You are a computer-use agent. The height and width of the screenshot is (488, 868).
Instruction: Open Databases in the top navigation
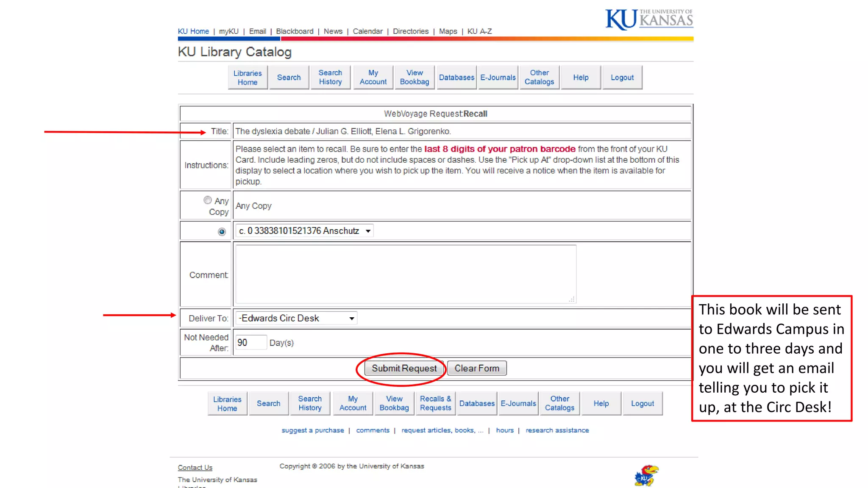[456, 78]
